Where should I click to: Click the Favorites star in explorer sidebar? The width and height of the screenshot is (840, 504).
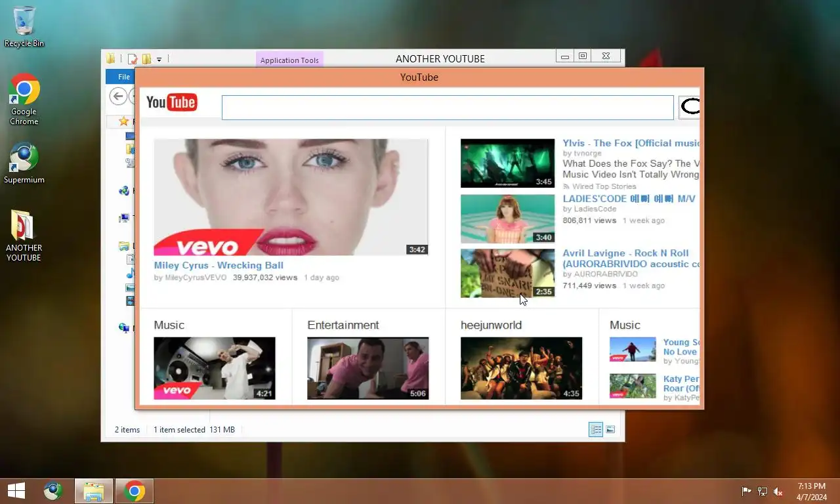pos(123,121)
